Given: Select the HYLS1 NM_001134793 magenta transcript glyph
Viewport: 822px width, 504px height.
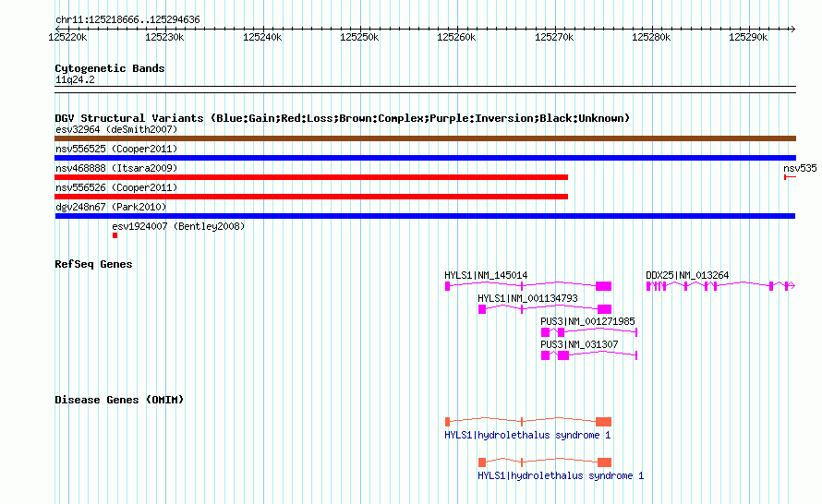Looking at the screenshot, I should pos(545,309).
